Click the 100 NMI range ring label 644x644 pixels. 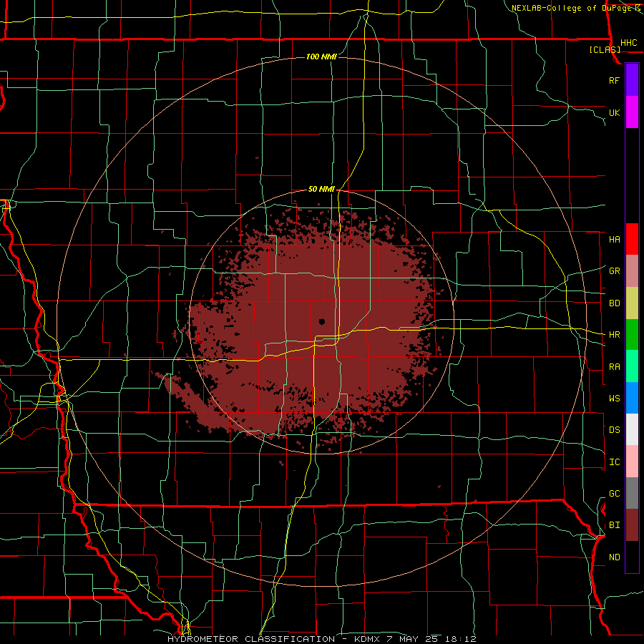tap(321, 57)
